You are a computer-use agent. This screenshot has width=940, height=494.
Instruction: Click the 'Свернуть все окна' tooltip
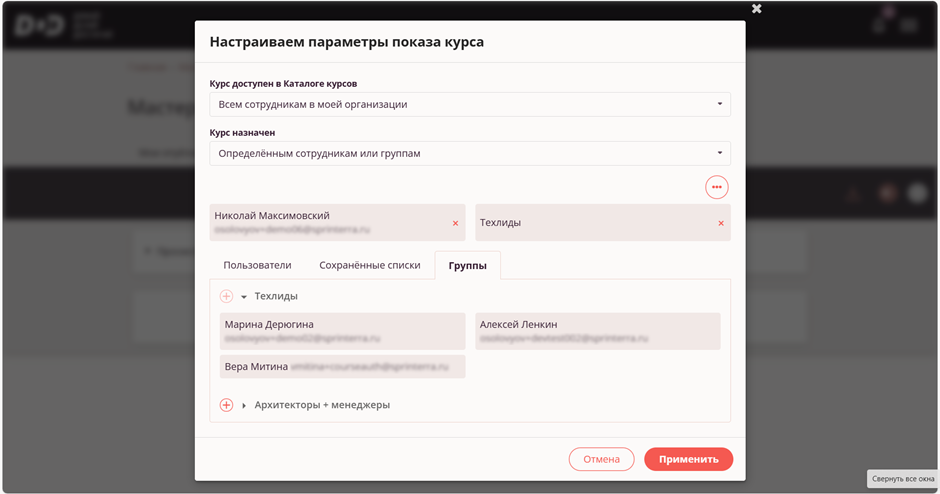pyautogui.click(x=903, y=479)
